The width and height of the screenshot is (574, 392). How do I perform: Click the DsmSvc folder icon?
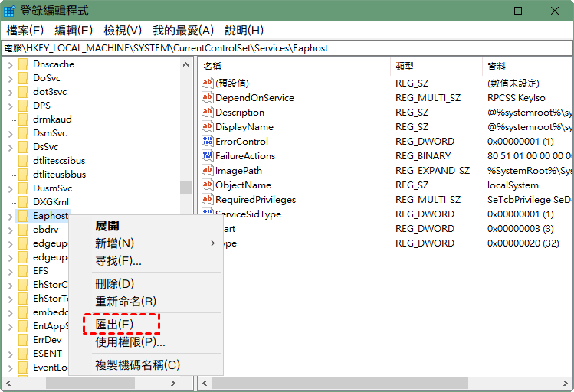click(x=23, y=133)
